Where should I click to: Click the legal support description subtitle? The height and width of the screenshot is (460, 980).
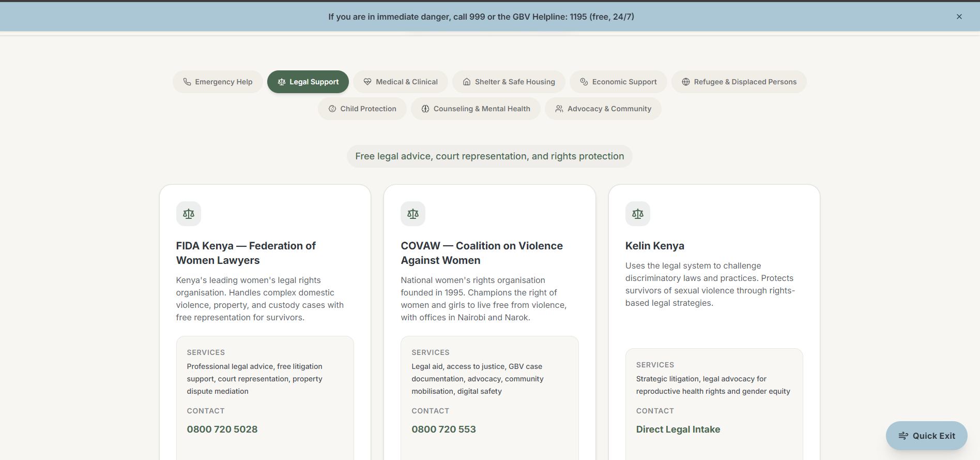tap(489, 156)
